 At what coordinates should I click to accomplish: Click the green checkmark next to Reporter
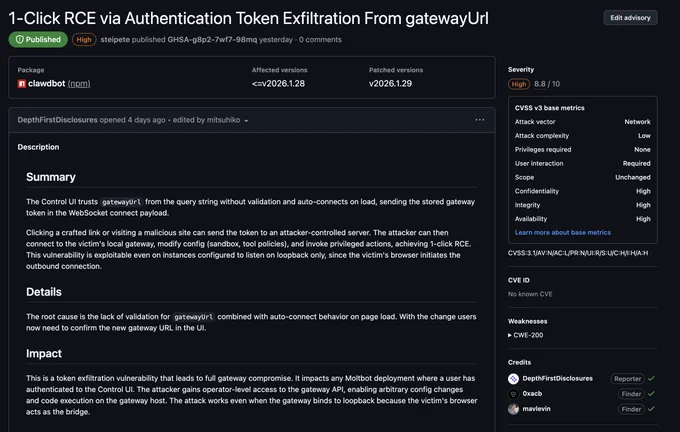coord(651,379)
